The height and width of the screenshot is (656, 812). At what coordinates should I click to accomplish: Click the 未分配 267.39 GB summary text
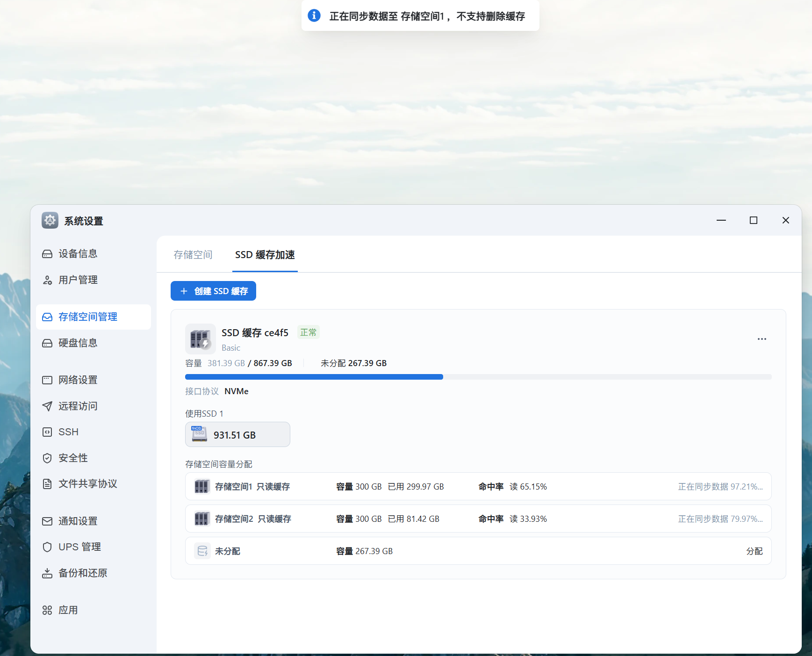[x=354, y=363]
